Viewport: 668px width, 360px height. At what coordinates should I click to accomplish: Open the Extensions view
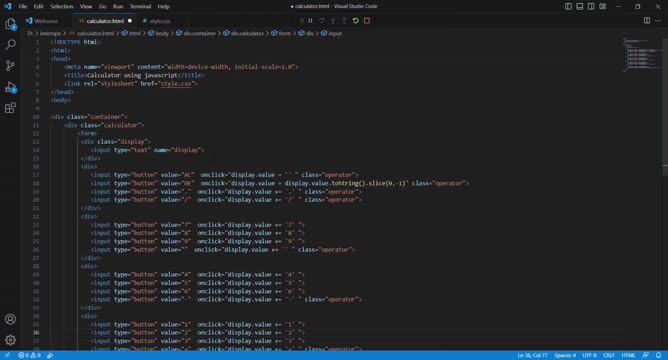point(11,107)
